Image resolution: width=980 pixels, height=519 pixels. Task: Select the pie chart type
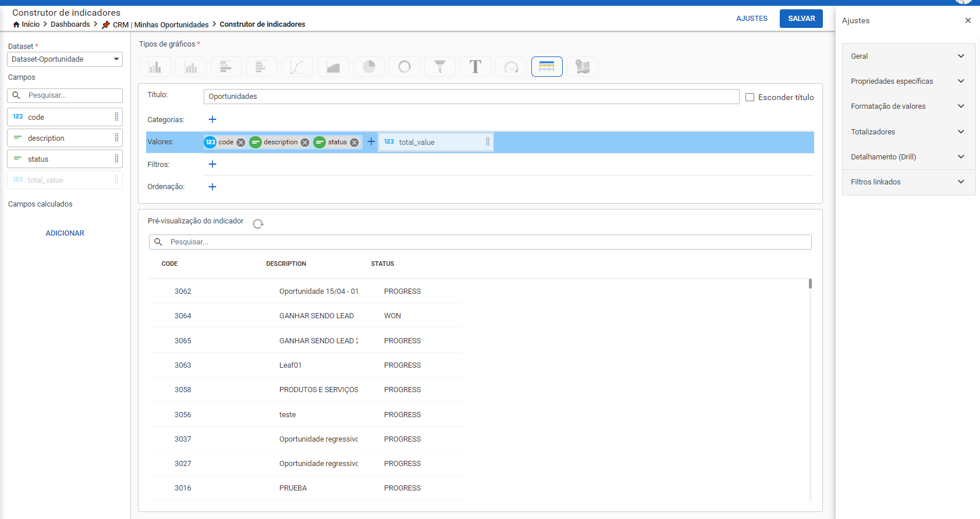369,67
